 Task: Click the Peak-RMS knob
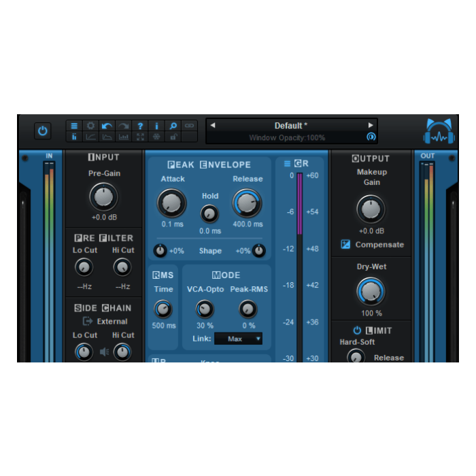[248, 309]
